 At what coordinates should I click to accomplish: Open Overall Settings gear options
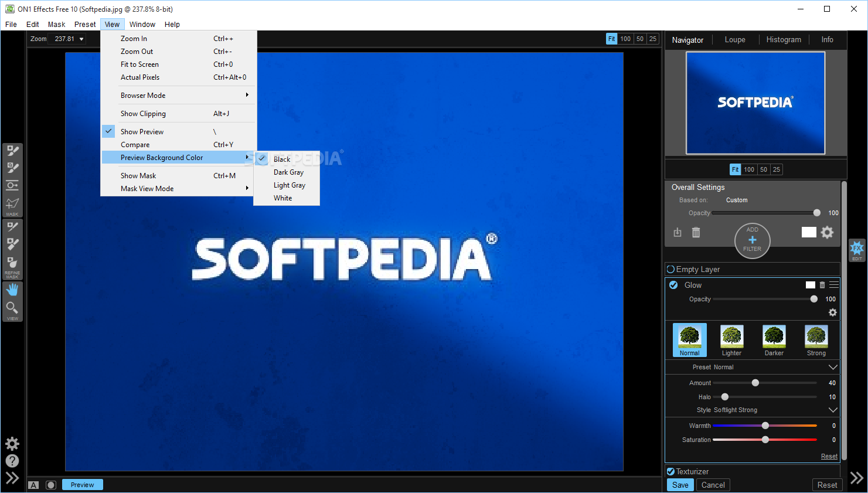click(827, 232)
